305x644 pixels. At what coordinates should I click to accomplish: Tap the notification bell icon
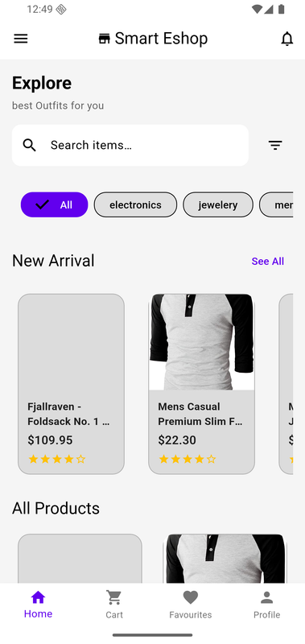point(287,39)
